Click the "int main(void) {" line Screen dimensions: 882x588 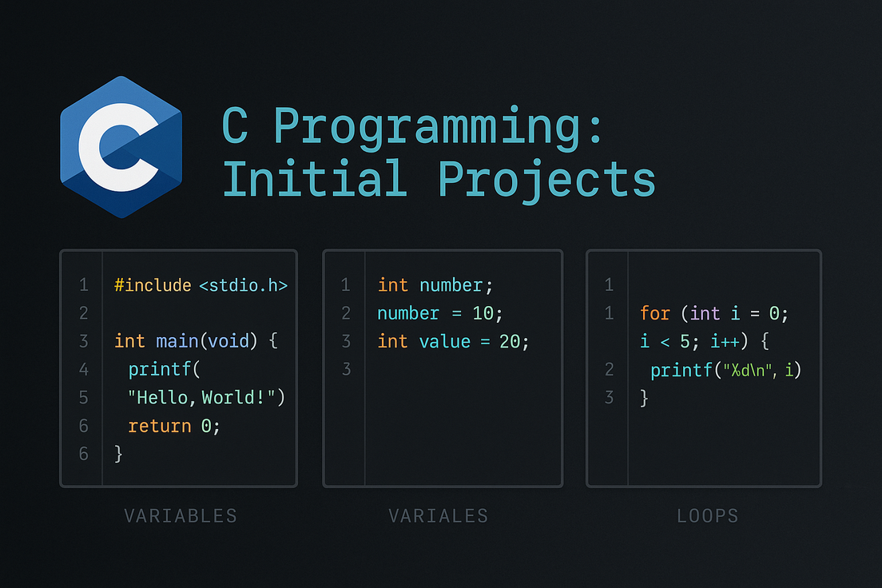coord(196,341)
